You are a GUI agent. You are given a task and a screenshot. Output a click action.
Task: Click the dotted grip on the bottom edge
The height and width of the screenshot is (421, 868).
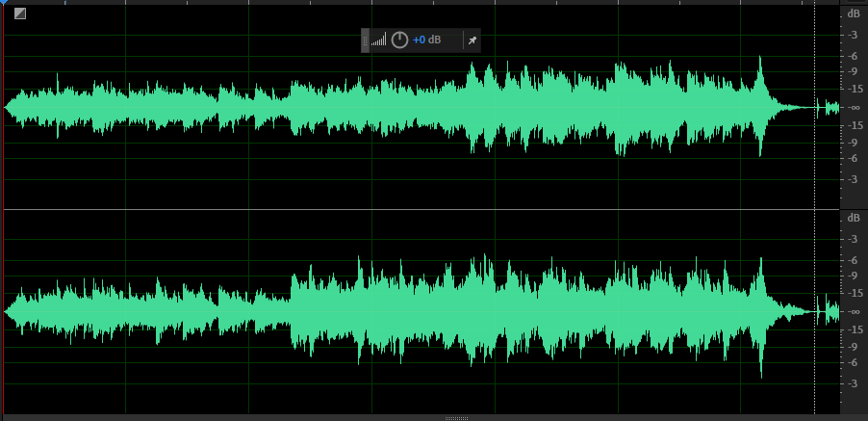(457, 418)
